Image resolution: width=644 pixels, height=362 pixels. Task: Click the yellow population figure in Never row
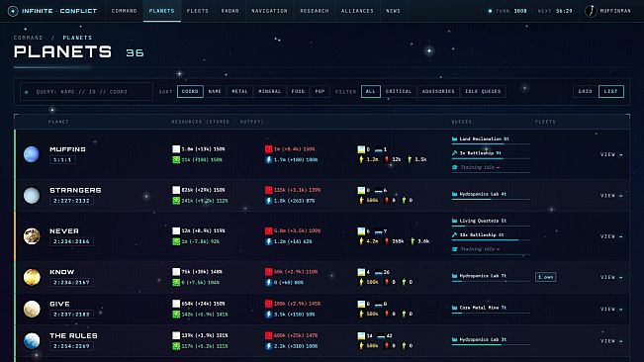(x=361, y=241)
